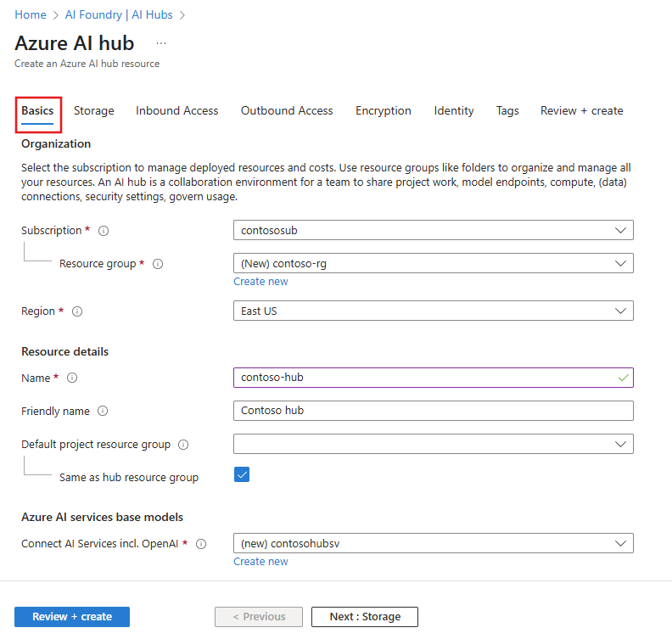
Task: Expand the Subscription dropdown showing contososub
Action: coord(433,230)
